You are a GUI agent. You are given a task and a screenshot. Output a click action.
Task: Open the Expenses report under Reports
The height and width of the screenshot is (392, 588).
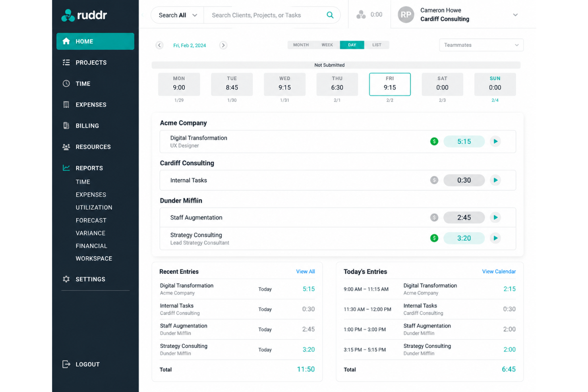91,195
